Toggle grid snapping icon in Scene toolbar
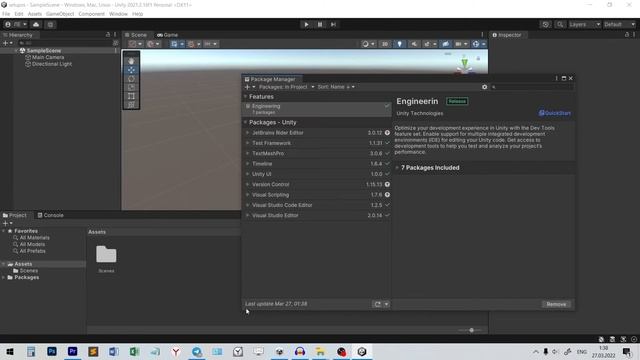This screenshot has height=360, width=640. tap(191, 44)
